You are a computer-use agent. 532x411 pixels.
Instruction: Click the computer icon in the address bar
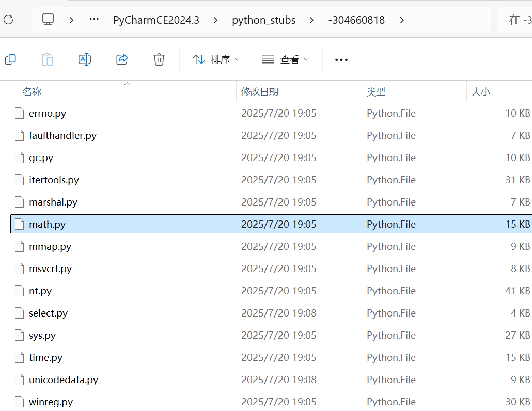click(x=48, y=20)
